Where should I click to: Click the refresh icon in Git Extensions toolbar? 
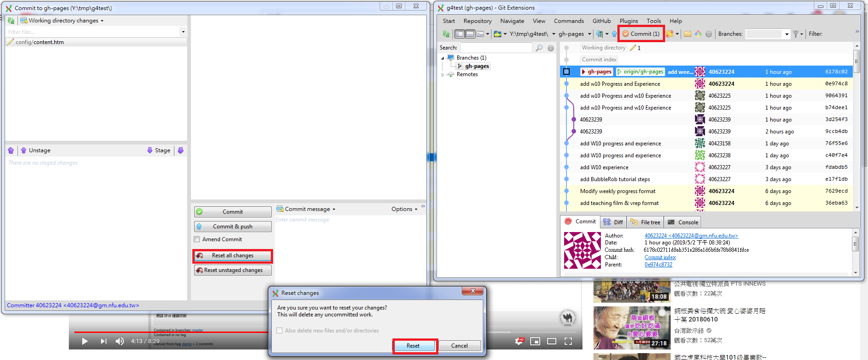point(446,34)
